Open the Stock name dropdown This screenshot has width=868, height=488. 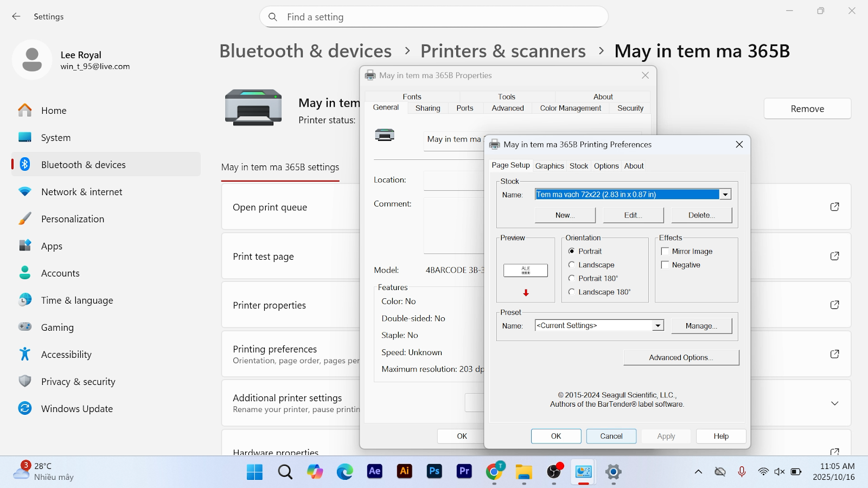[725, 195]
